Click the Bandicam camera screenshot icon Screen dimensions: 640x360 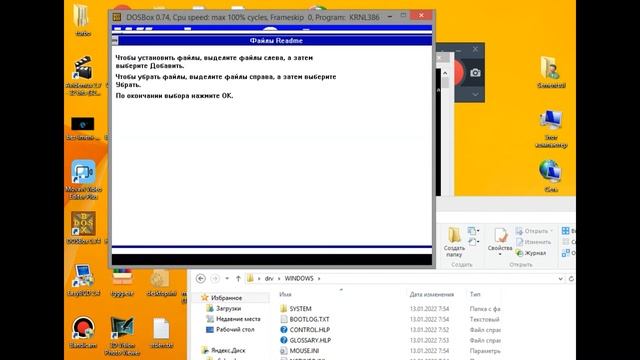point(475,73)
